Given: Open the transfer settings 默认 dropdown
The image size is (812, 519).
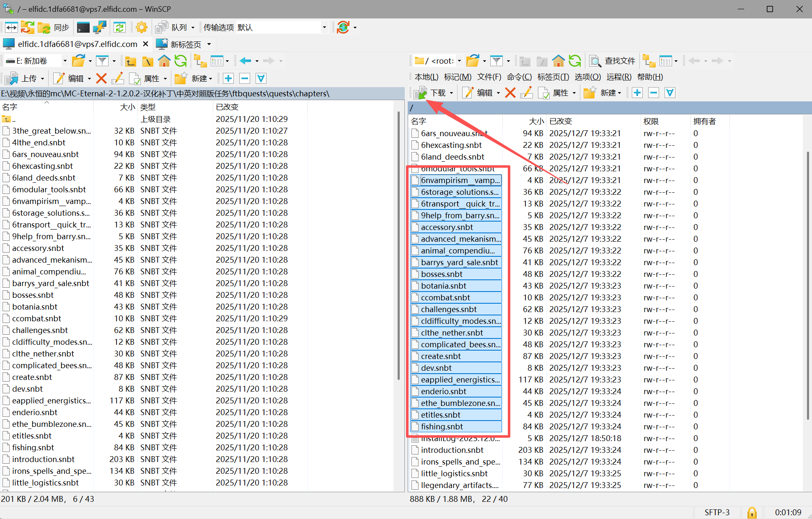Looking at the screenshot, I should pos(324,28).
